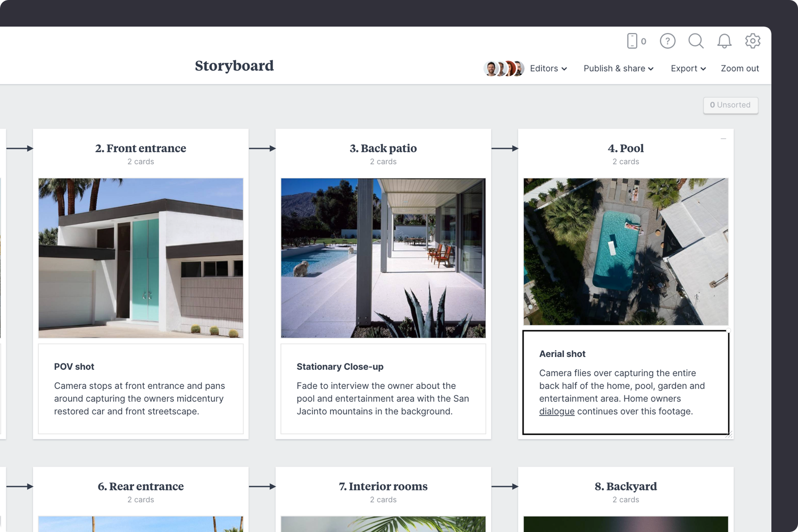The image size is (798, 532).
Task: Open the Pool aerial image thumbnail
Action: 626,252
